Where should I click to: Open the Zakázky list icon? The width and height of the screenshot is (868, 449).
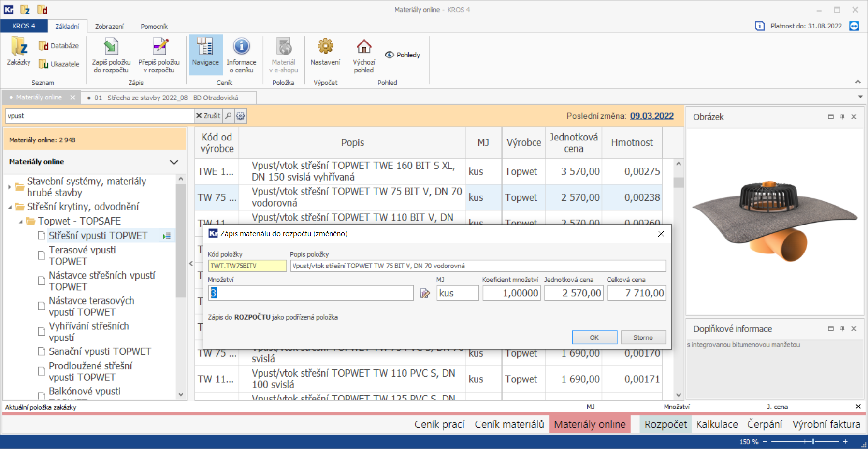[x=19, y=52]
